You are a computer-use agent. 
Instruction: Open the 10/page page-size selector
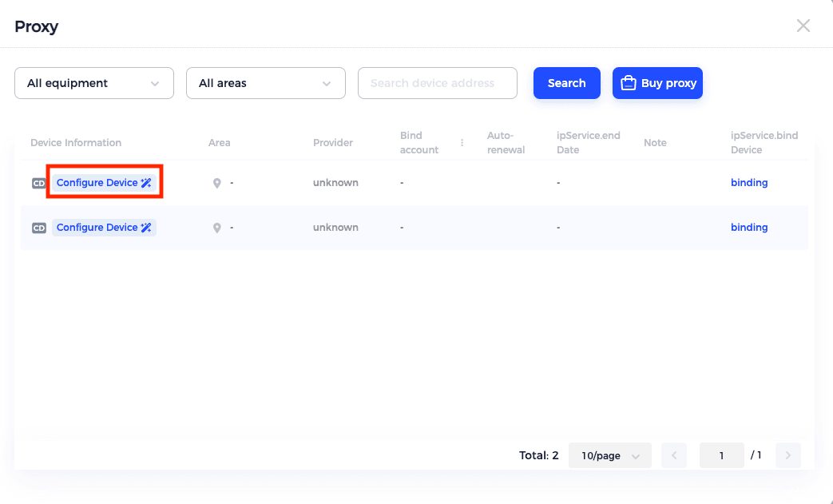tap(609, 454)
